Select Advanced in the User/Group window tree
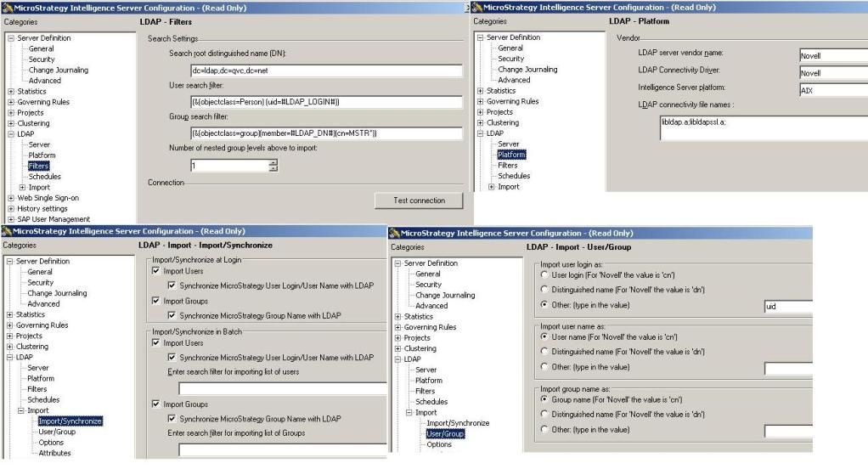Image resolution: width=868 pixels, height=469 pixels. coord(431,306)
